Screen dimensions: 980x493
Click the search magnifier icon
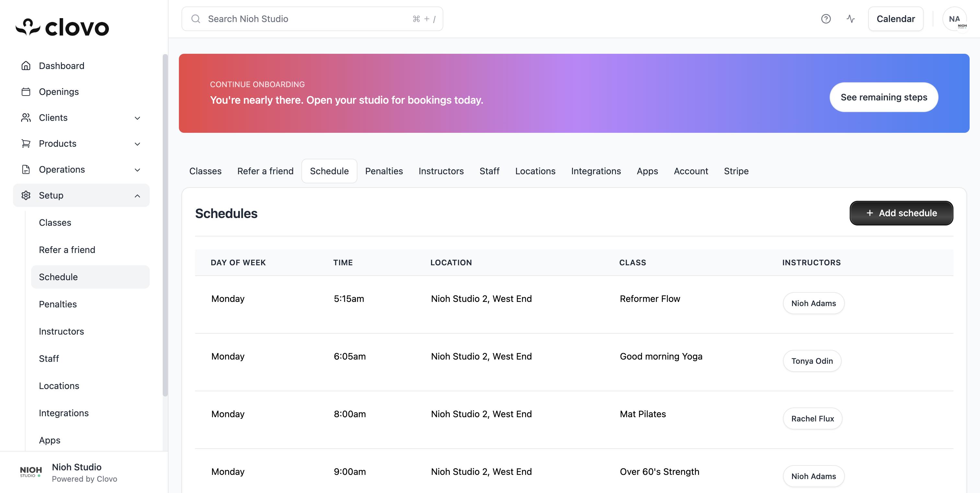tap(195, 19)
